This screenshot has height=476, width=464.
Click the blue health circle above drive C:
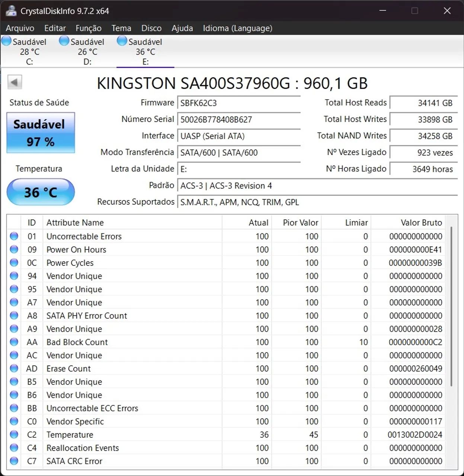(6, 41)
